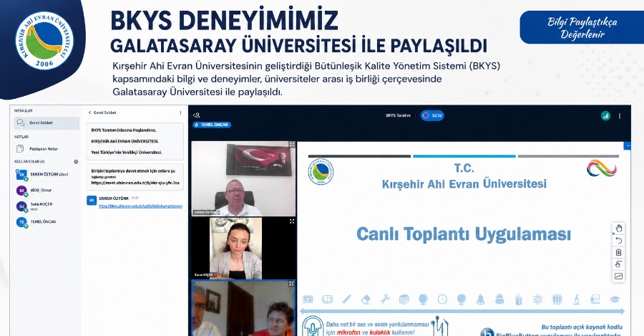Click the chart-shaped icon in whiteboard toolbar
Image resolution: width=644 pixels, height=336 pixels.
coord(618,277)
